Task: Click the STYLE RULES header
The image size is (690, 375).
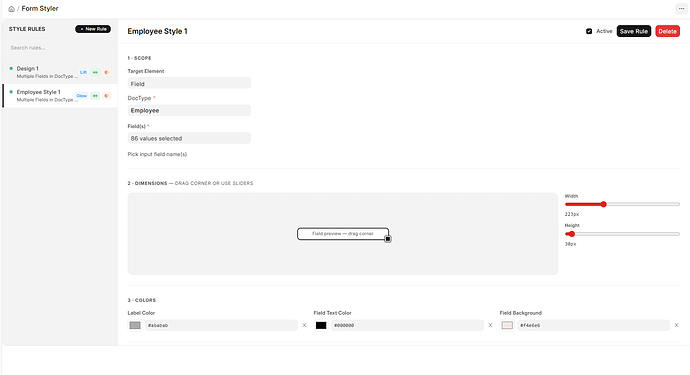Action: point(27,29)
